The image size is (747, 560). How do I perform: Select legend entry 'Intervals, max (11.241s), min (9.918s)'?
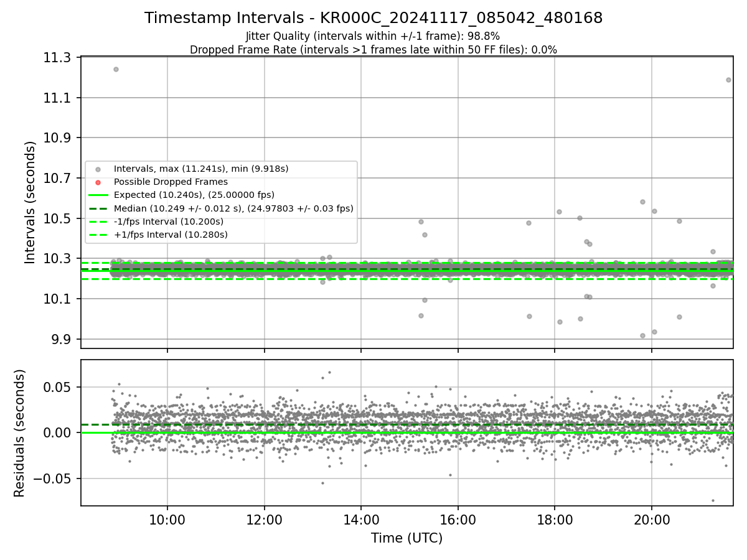[201, 169]
